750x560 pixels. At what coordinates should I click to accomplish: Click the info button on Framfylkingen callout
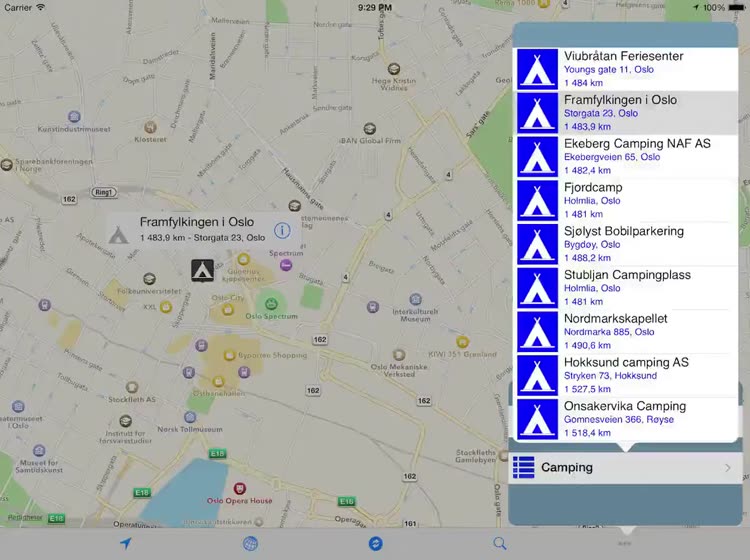[282, 231]
